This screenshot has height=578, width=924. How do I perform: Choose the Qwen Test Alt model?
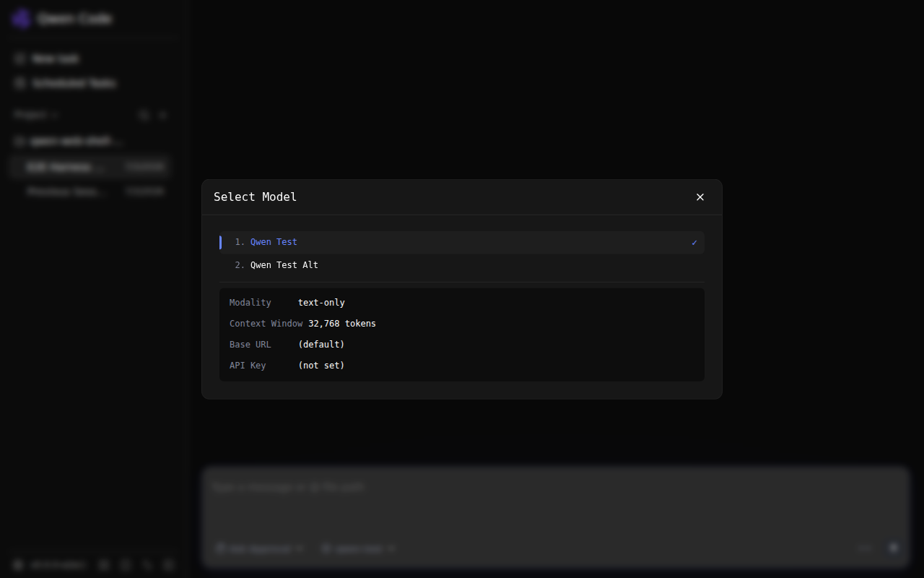(x=462, y=265)
